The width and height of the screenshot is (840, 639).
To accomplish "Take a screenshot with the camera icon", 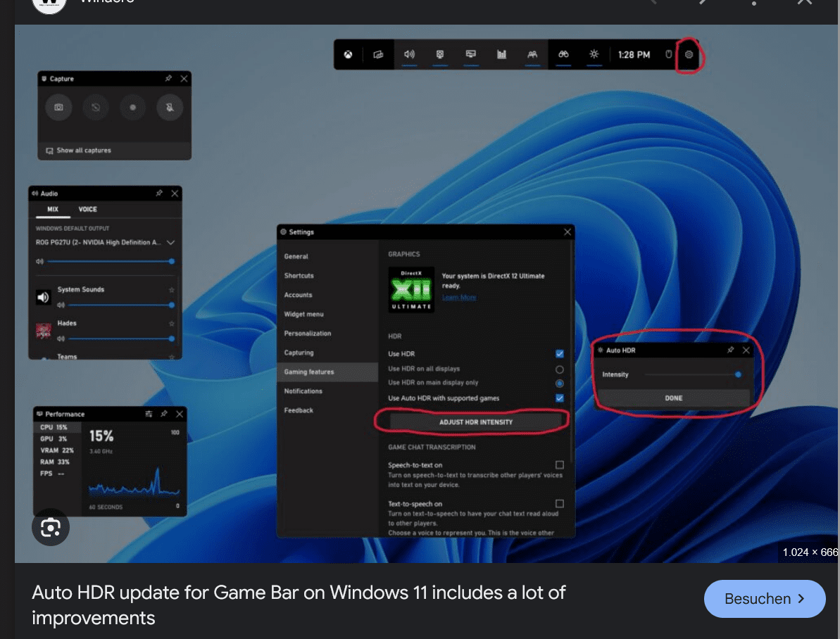I will (58, 107).
